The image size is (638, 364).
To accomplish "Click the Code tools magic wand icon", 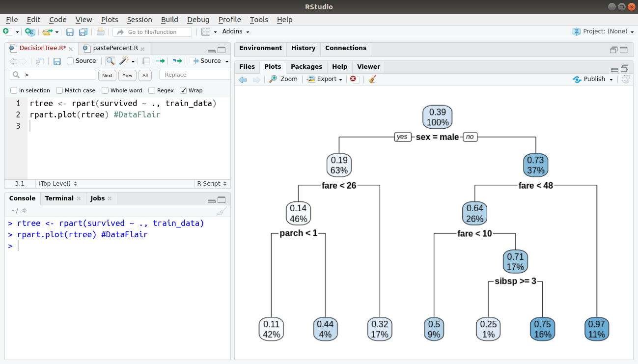I will click(124, 60).
